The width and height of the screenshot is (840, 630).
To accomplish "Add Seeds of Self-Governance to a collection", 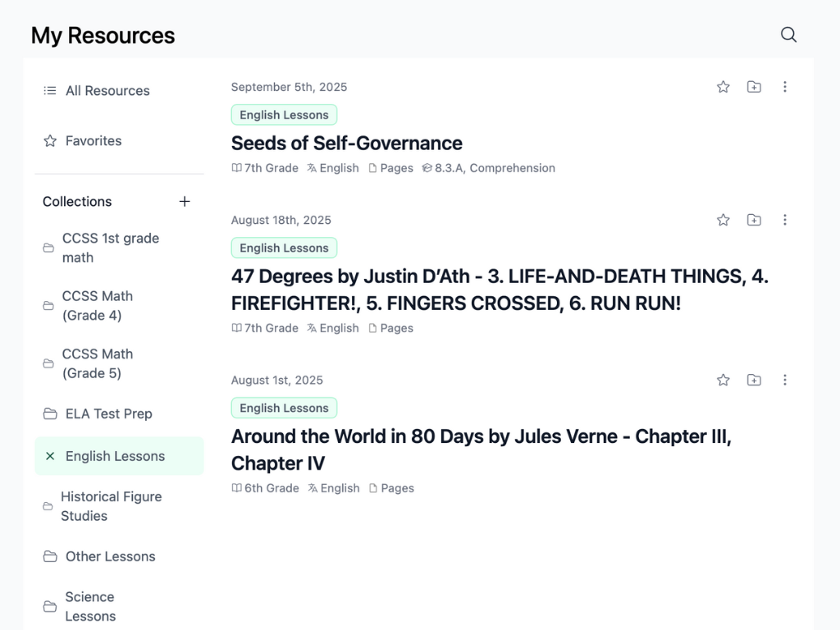I will pos(754,86).
